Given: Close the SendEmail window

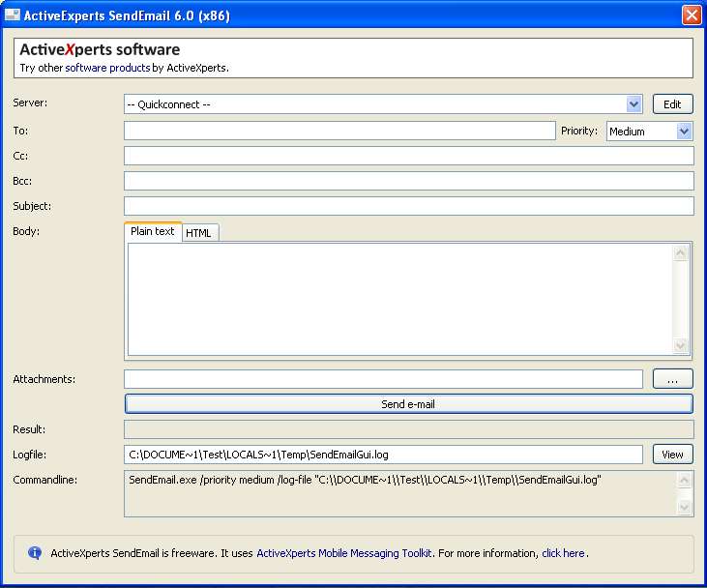Looking at the screenshot, I should (692, 15).
